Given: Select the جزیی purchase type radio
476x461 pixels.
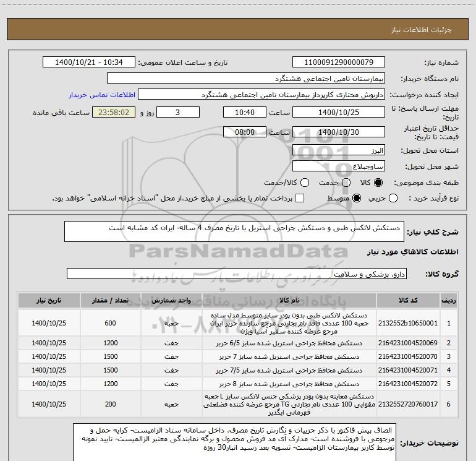Looking at the screenshot, I should pyautogui.click(x=393, y=199).
